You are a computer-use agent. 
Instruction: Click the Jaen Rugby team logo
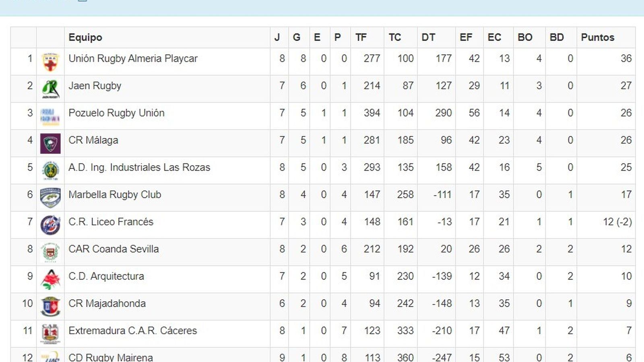pos(50,89)
